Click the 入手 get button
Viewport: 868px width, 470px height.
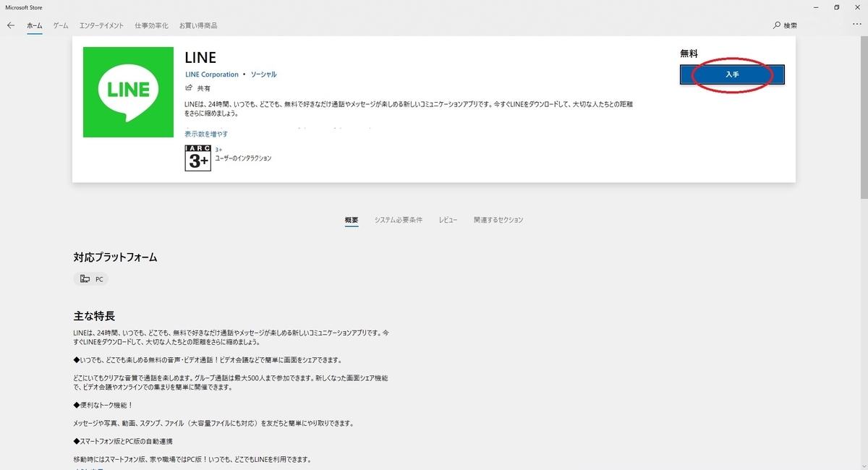(x=732, y=74)
